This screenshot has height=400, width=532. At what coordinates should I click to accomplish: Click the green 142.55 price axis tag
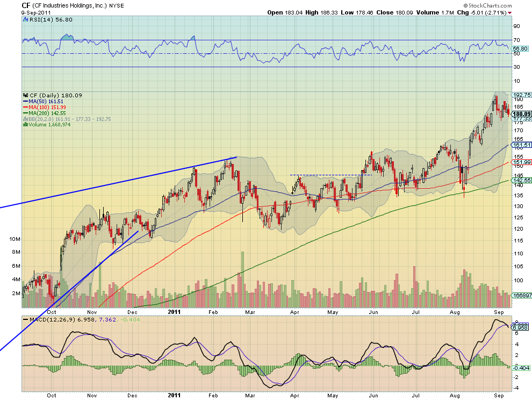tap(522, 180)
